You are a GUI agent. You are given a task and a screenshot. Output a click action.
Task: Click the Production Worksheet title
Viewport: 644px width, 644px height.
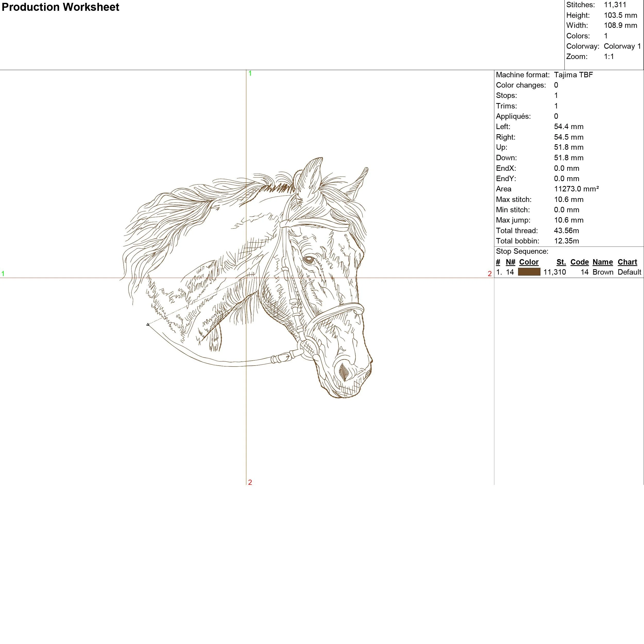point(60,7)
